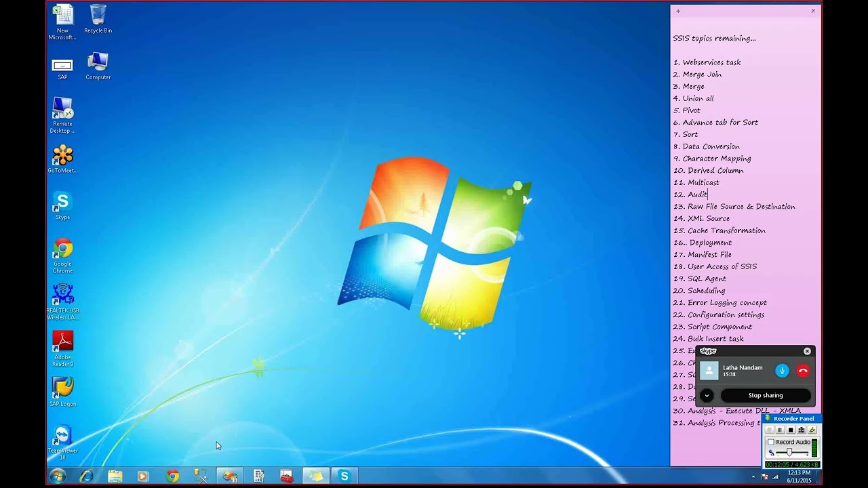
Task: Open the report document taskbar icon
Action: click(x=258, y=476)
